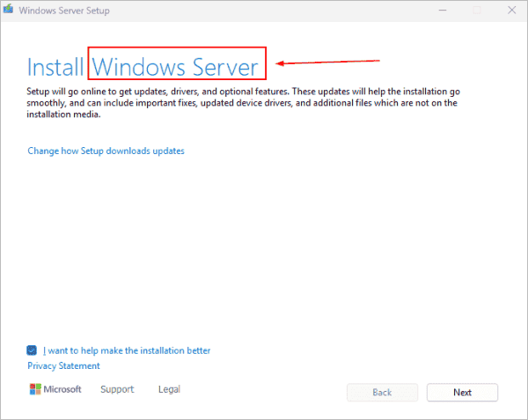Viewport: 528px width, 420px height.
Task: Click the Windows Server Setup title bar icon
Action: 8,9
